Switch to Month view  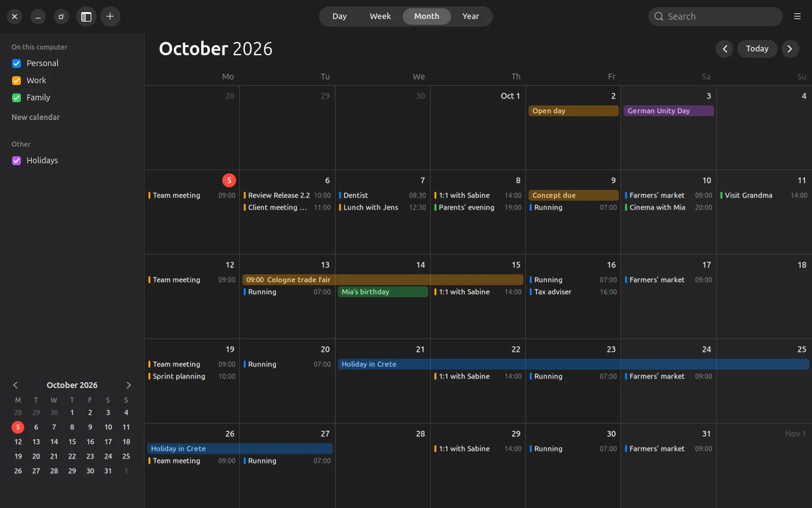(x=427, y=17)
